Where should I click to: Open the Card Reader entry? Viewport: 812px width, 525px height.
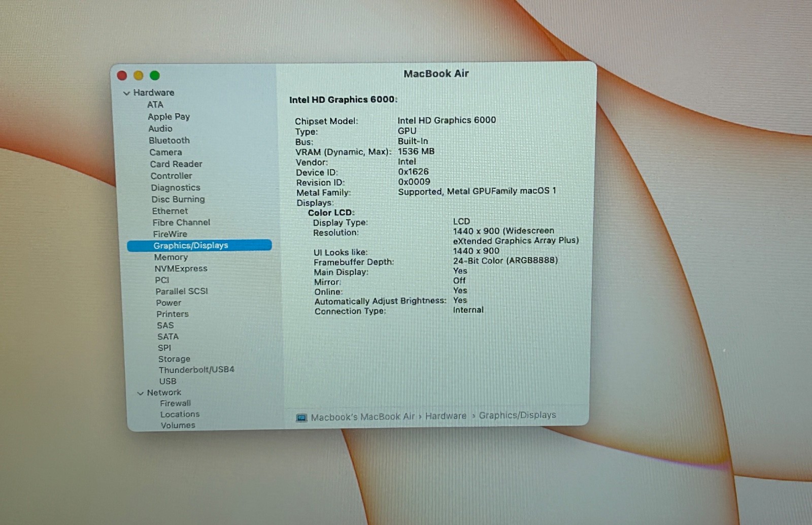(x=176, y=164)
